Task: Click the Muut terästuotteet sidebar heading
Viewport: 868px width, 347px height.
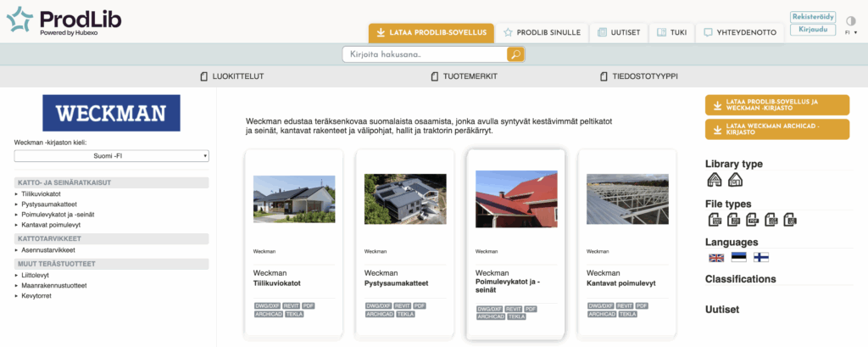Action: pos(111,264)
